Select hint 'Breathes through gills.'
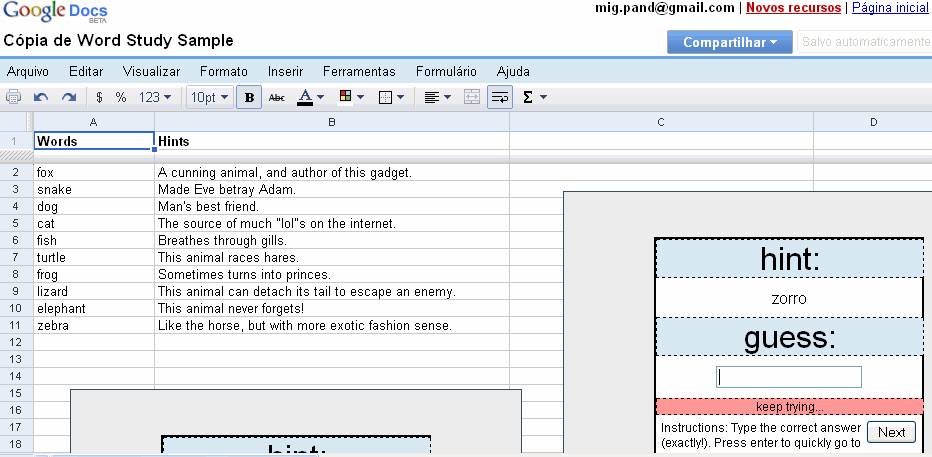The image size is (932, 457). [x=332, y=241]
